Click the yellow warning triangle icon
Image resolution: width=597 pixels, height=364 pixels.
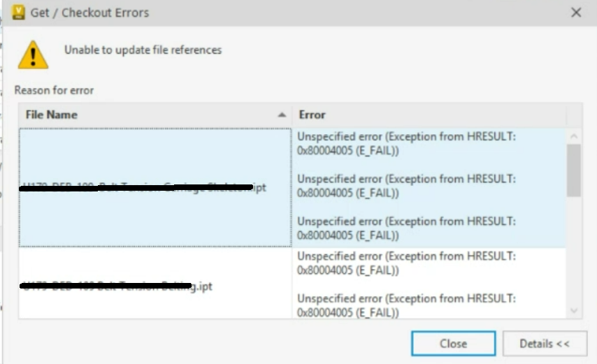tap(33, 55)
